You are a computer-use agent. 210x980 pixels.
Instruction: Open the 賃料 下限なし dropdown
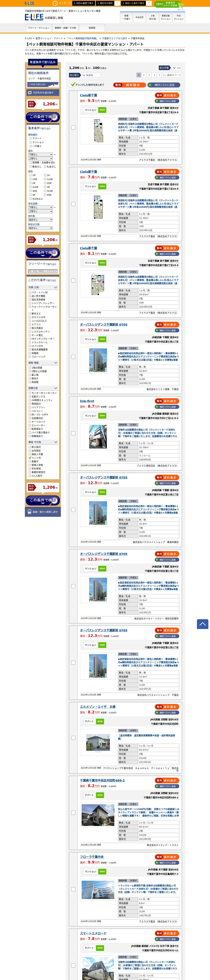pos(40,155)
